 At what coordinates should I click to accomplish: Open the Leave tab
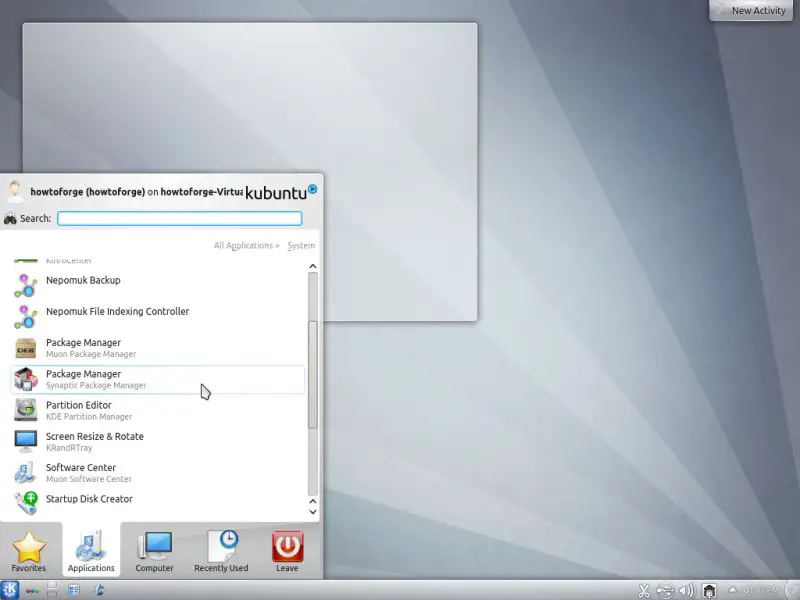click(287, 551)
